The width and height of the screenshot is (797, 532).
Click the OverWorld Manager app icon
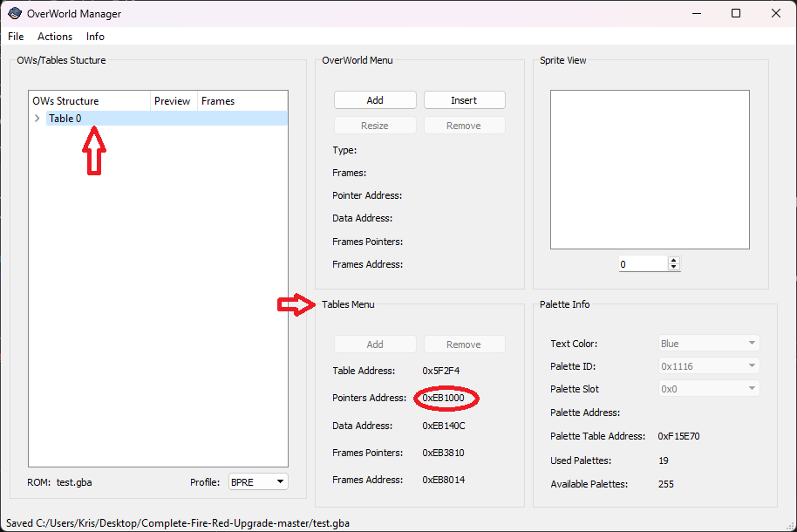(14, 14)
